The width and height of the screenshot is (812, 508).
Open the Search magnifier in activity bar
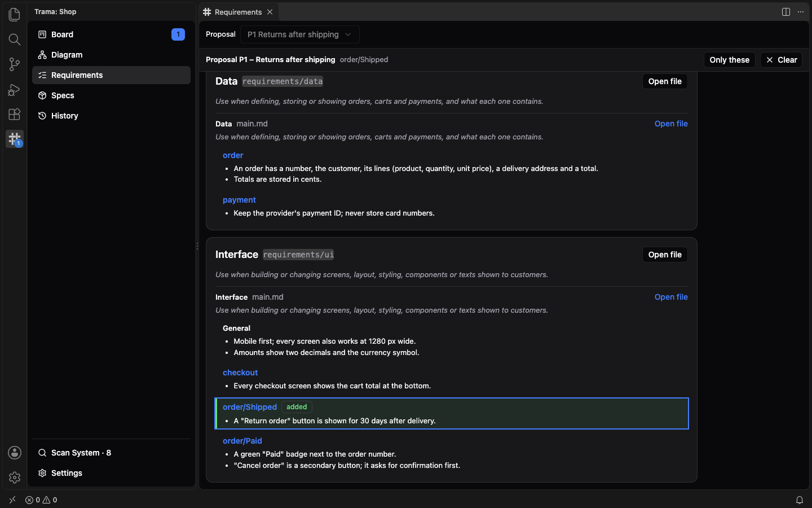pyautogui.click(x=15, y=39)
